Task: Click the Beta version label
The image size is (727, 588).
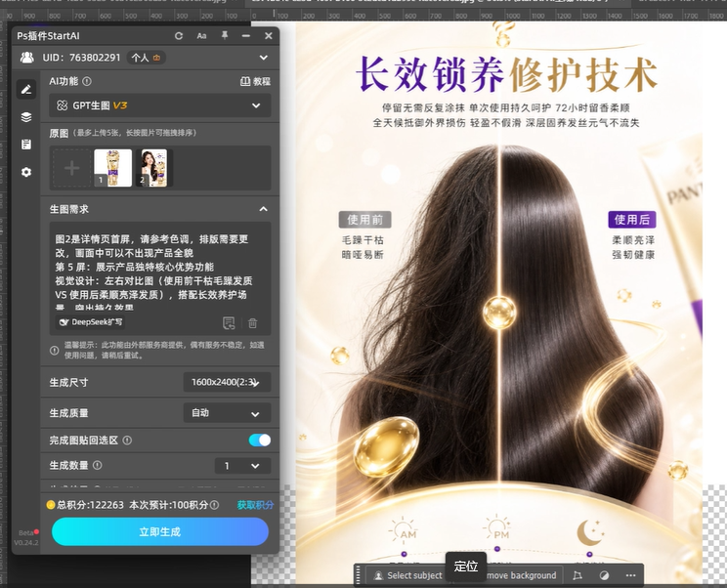Action: click(26, 533)
